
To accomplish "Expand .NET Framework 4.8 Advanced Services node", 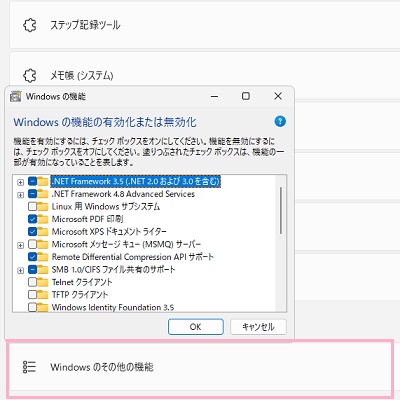I will [21, 195].
